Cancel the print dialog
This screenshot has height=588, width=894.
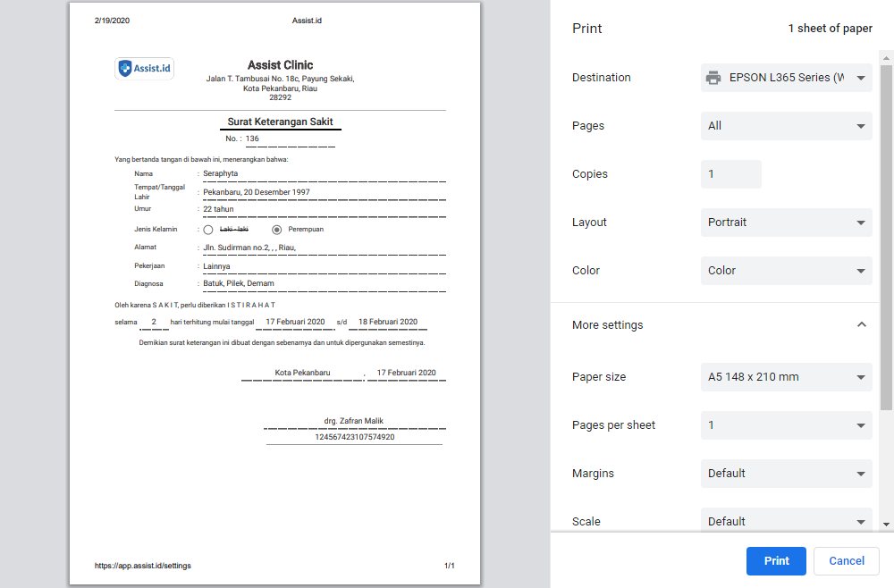point(846,560)
